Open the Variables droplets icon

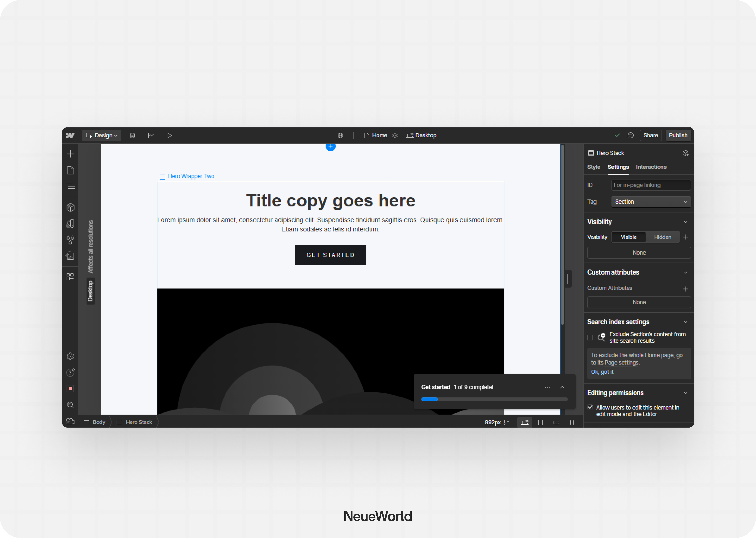[70, 240]
